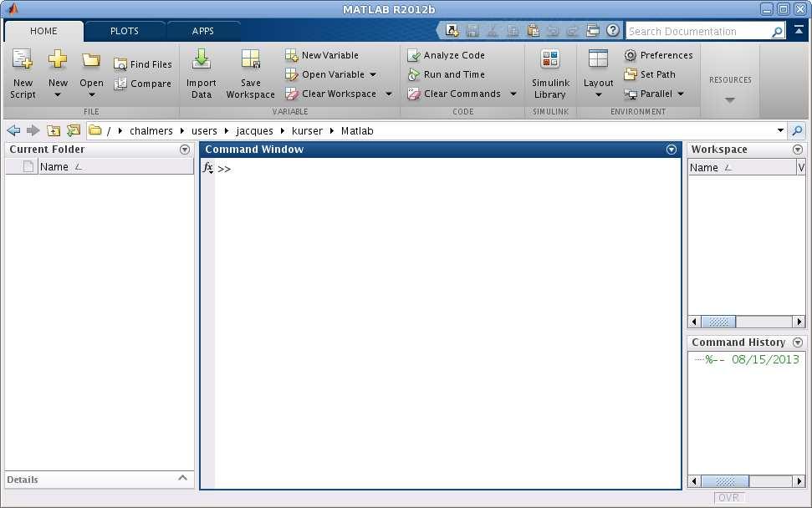The width and height of the screenshot is (812, 508).
Task: Sort Workspace by the Name column
Action: [x=742, y=167]
